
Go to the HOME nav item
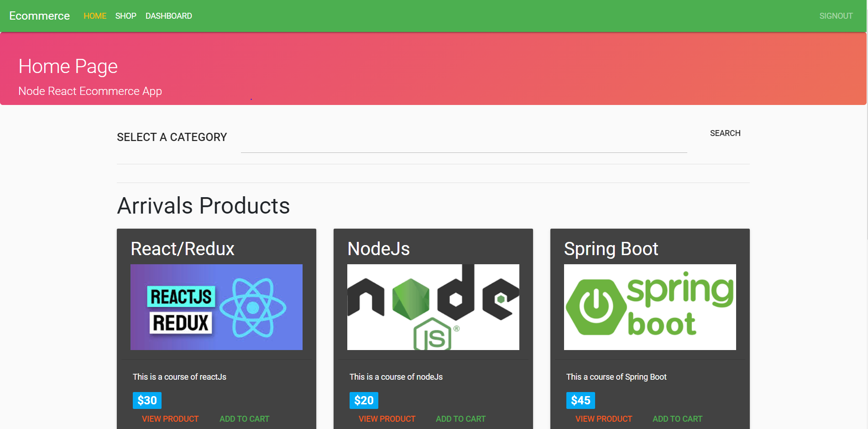tap(95, 16)
